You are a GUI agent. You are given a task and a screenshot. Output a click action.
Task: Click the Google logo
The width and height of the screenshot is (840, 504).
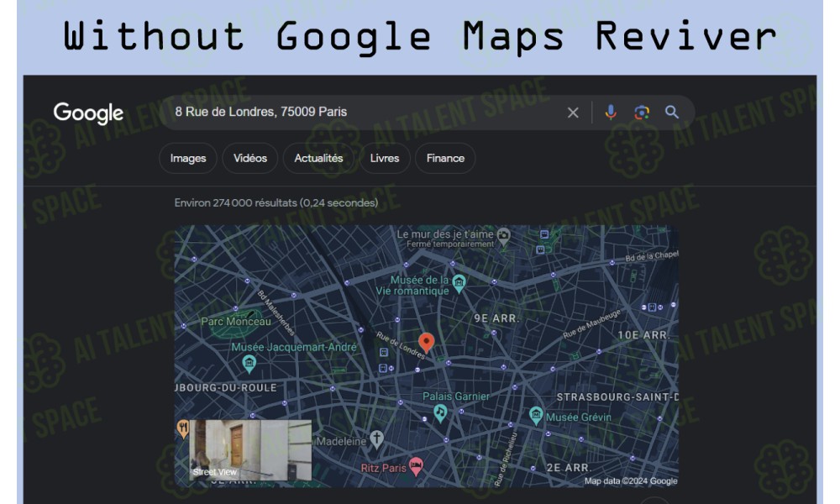click(x=88, y=113)
